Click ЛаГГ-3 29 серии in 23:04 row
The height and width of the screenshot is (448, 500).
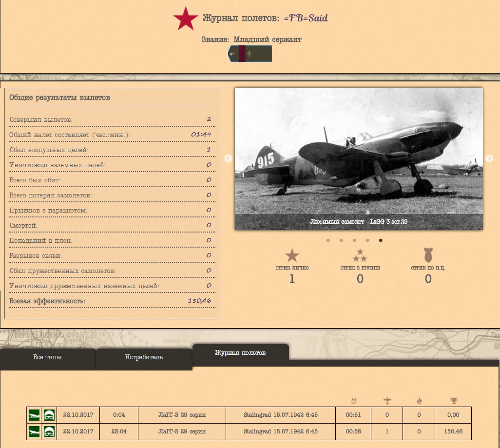click(182, 431)
